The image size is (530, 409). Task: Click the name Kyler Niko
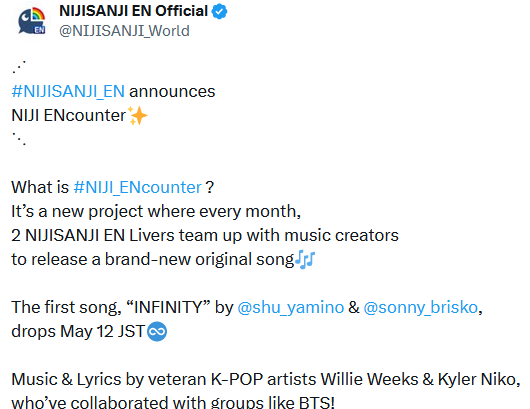coord(477,379)
